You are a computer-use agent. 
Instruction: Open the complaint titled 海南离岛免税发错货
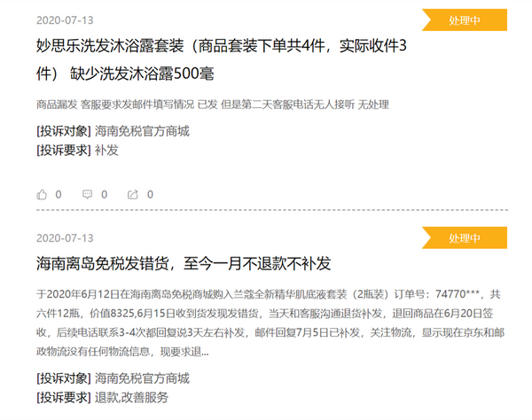click(184, 264)
